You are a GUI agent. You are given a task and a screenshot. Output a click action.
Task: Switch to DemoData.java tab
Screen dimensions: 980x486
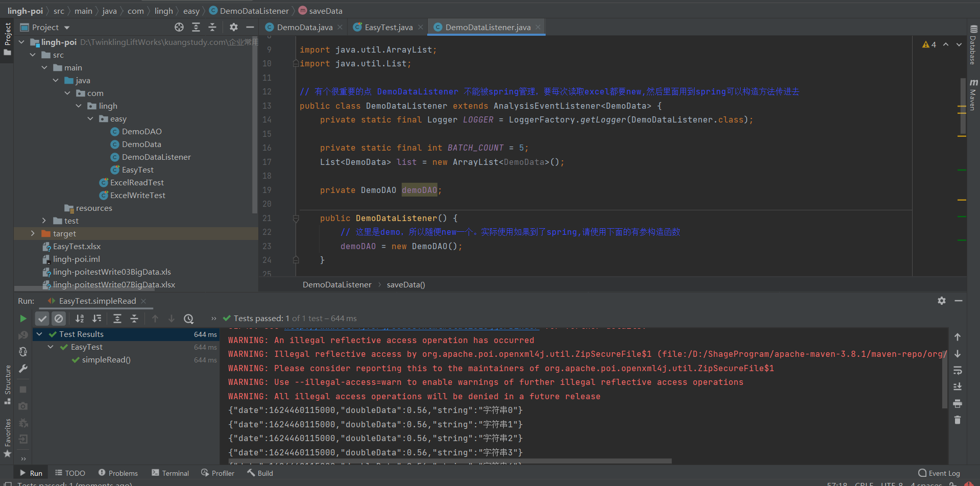point(304,27)
